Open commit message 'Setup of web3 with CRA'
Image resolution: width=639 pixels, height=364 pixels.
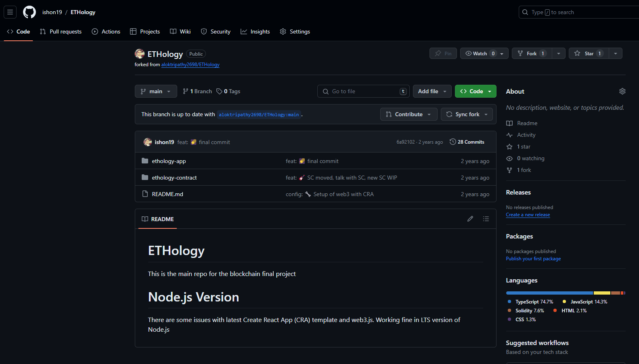(344, 194)
